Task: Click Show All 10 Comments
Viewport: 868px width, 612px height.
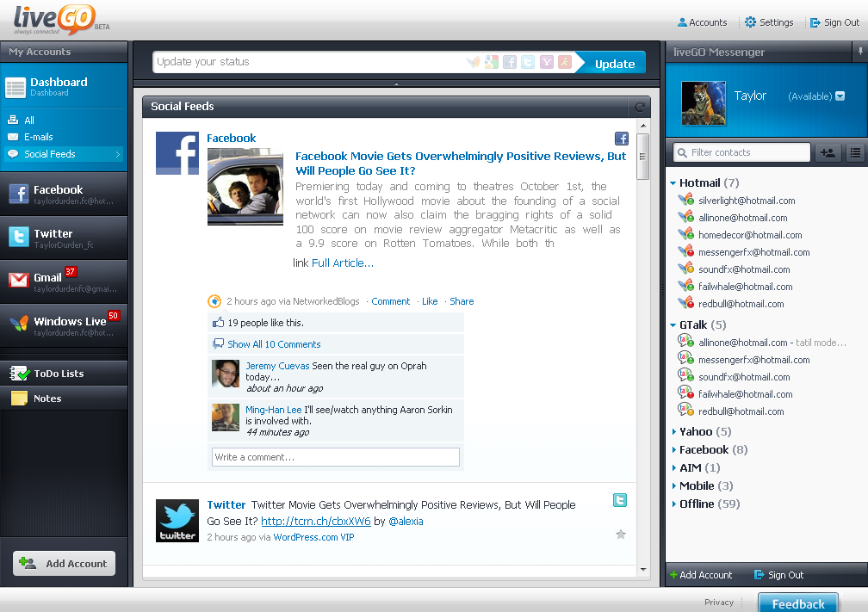Action: click(274, 344)
